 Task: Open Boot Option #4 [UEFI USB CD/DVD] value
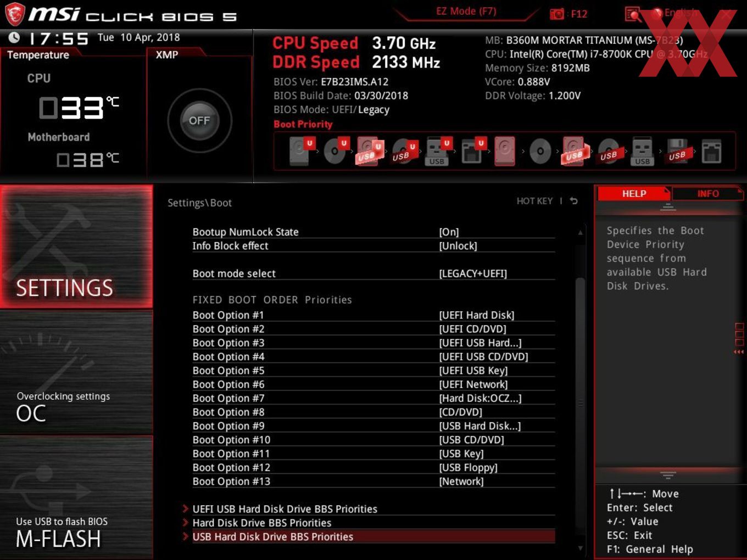coord(483,357)
